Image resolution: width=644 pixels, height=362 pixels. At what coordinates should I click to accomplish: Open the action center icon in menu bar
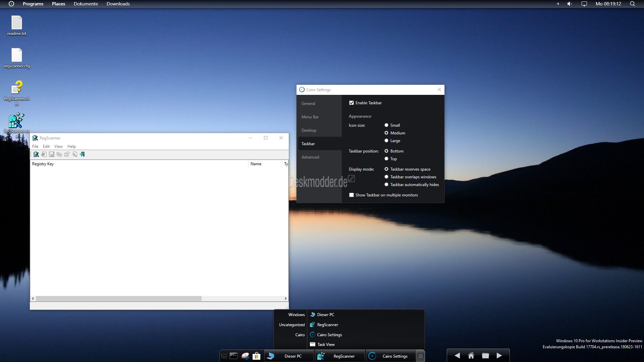click(584, 4)
